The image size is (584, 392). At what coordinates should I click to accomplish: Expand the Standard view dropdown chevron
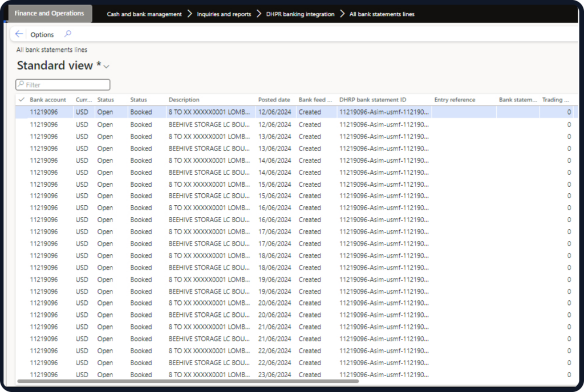[x=107, y=67]
